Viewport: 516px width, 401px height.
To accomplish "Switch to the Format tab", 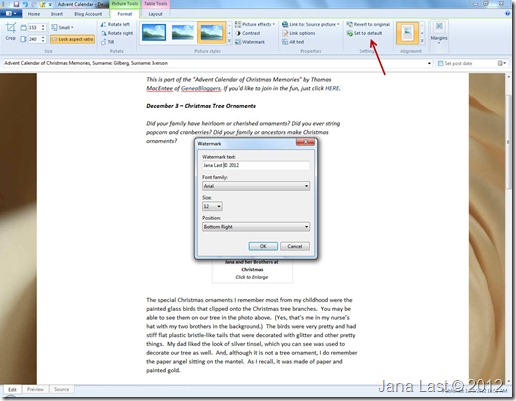I will point(125,14).
